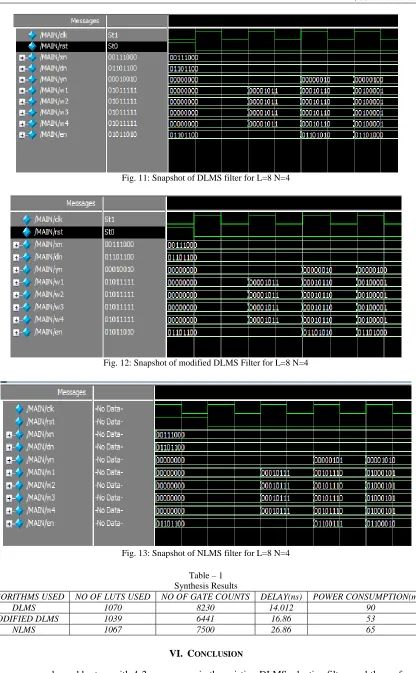Expand the /MAIN/yn bus in Fig. 13 NLMS snapshot

point(9,460)
